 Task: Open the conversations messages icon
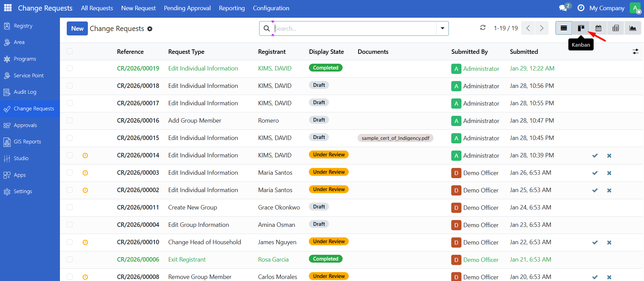pyautogui.click(x=564, y=8)
